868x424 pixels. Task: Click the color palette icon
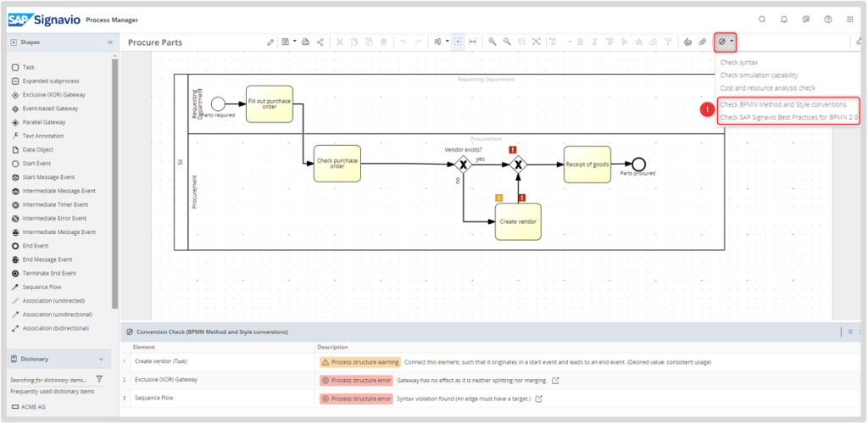coord(687,42)
